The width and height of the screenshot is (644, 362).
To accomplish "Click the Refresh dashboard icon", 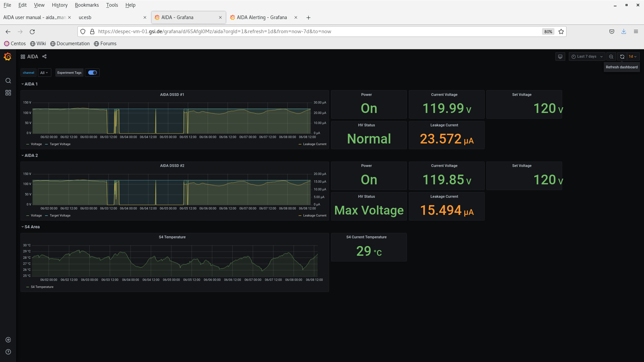I will [x=622, y=57].
